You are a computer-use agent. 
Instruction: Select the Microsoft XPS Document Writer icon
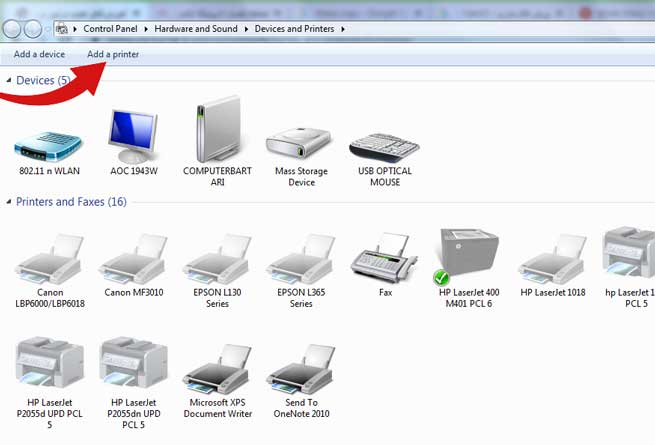coord(217,369)
